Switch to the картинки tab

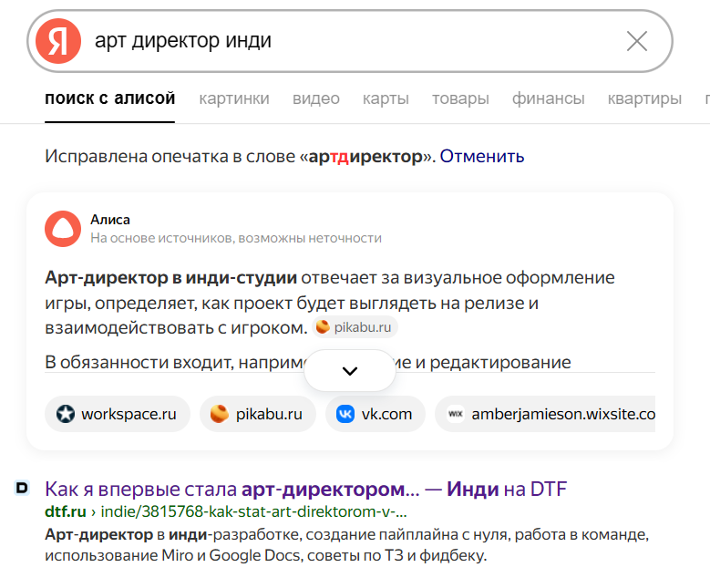[234, 98]
